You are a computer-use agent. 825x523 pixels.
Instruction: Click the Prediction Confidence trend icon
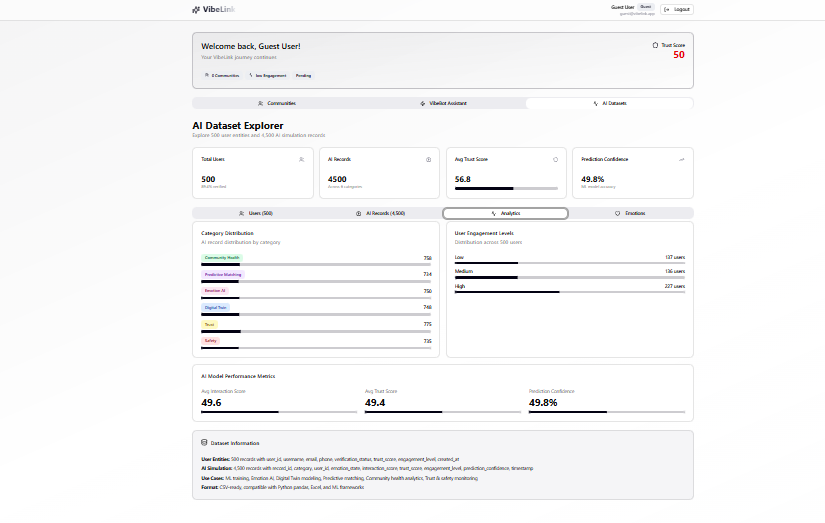682,159
